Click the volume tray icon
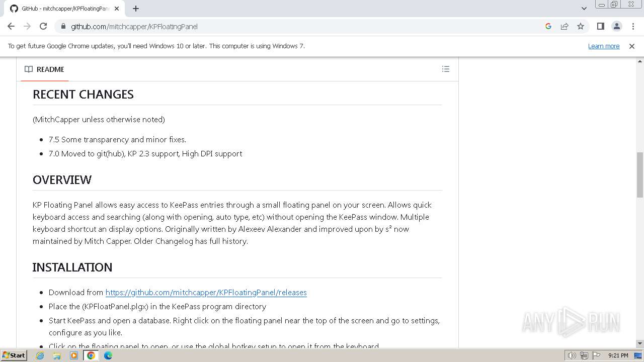Image resolution: width=644 pixels, height=362 pixels. click(572, 355)
